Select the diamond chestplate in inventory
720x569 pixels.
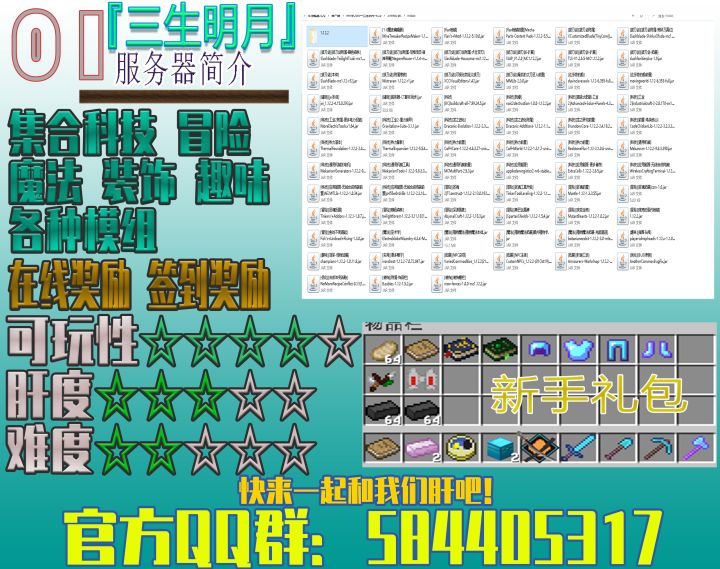(578, 349)
